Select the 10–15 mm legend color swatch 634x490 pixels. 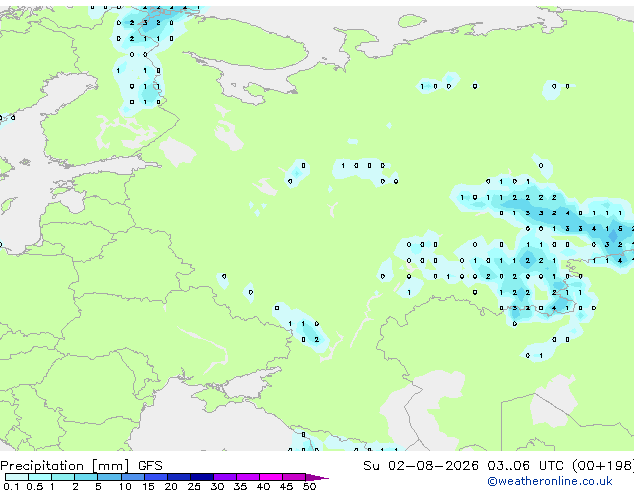(133, 477)
